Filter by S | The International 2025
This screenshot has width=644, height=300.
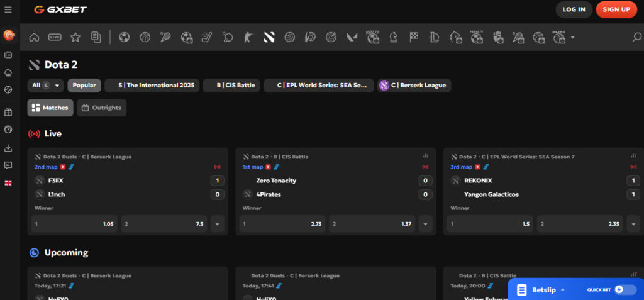point(152,86)
